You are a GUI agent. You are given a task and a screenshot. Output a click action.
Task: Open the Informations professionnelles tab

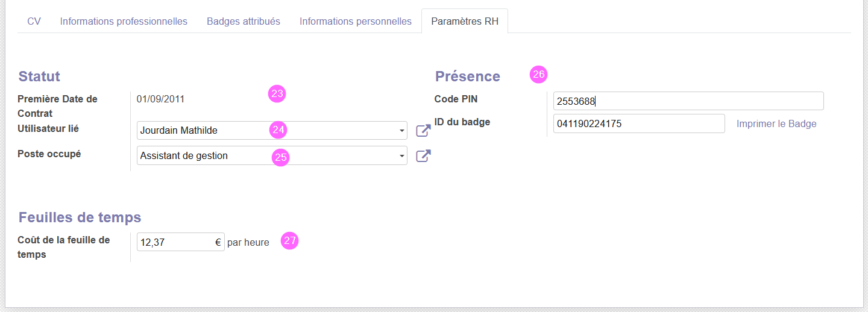(124, 21)
